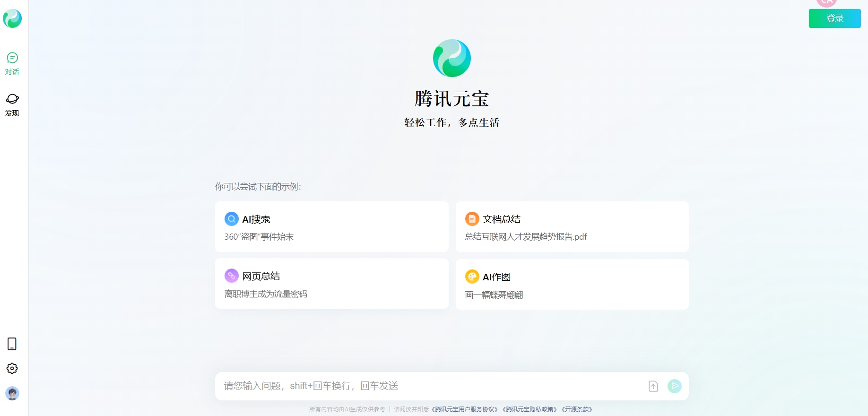Image resolution: width=868 pixels, height=416 pixels.
Task: Click the 腾讯元宝 title text
Action: click(x=452, y=99)
